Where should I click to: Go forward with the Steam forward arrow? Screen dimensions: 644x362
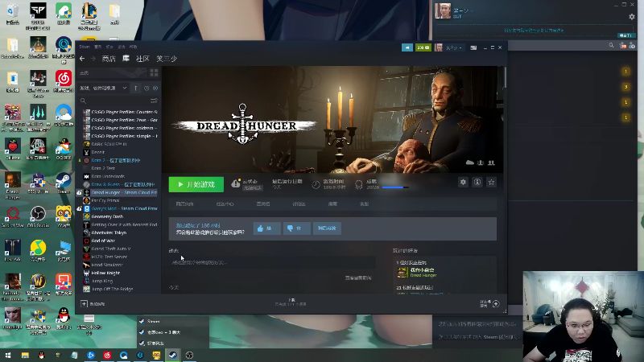(x=93, y=59)
